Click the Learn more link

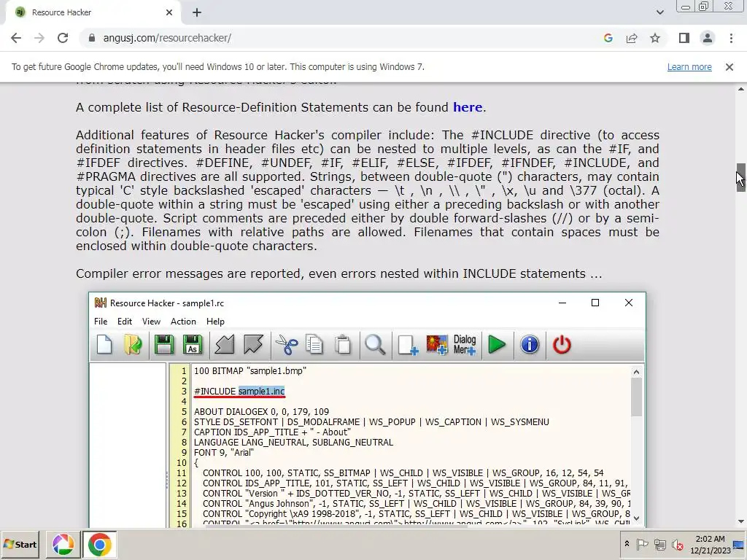(689, 66)
